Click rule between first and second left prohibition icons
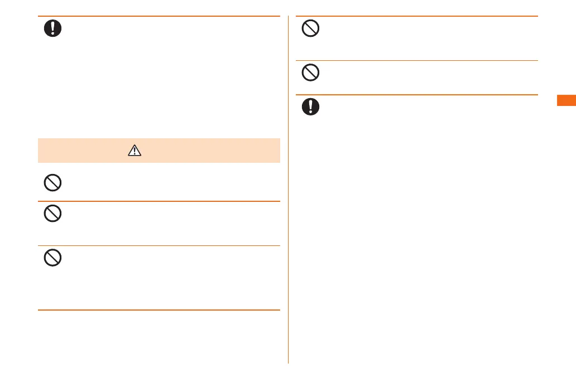Image resolution: width=576 pixels, height=392 pixels. coord(159,201)
